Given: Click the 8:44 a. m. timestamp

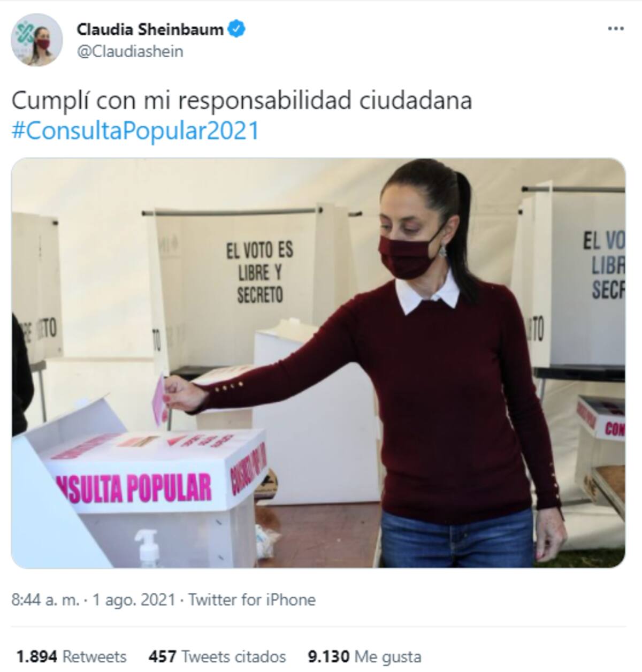Looking at the screenshot, I should point(46,600).
